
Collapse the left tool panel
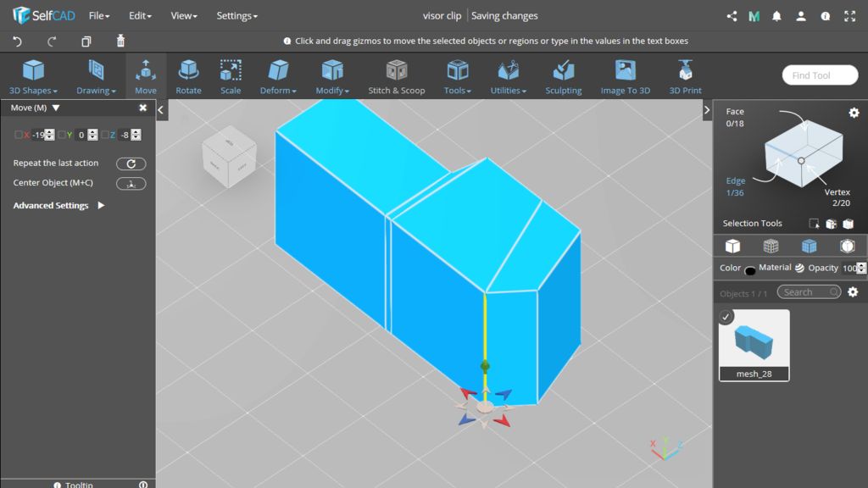click(x=161, y=109)
